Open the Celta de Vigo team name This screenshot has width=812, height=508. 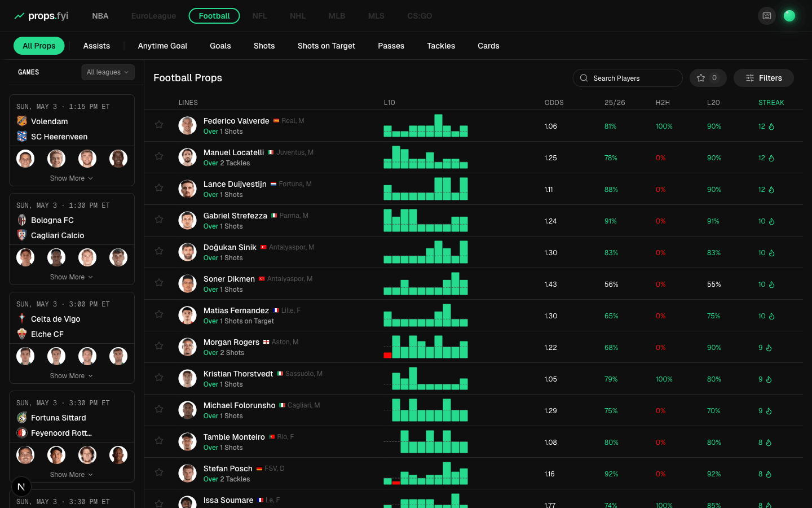point(56,319)
